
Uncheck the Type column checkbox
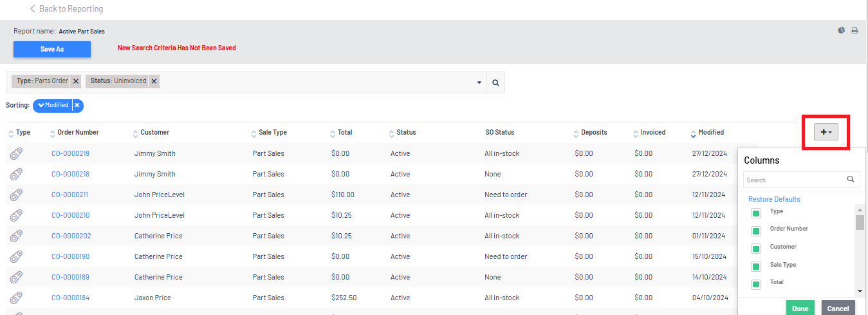point(756,213)
